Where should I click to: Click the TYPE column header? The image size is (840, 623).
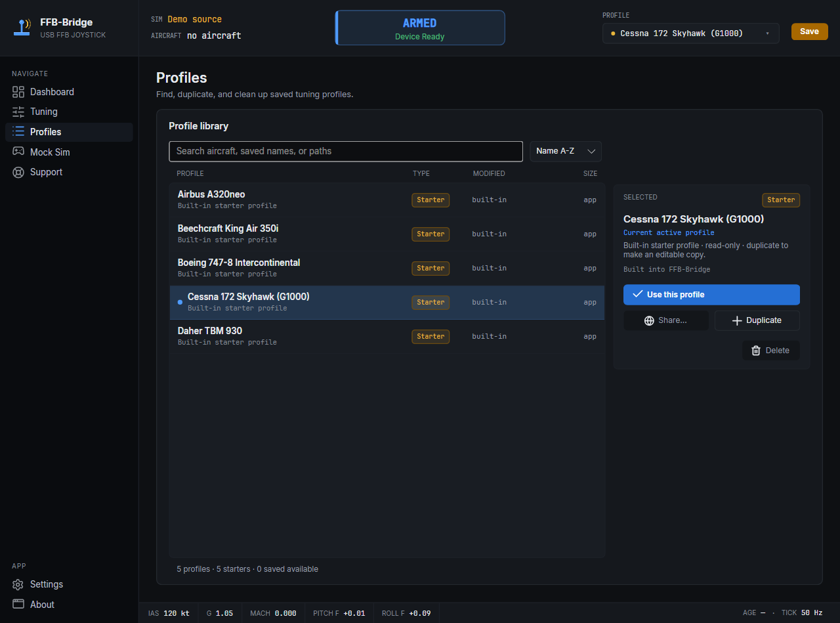tap(421, 173)
